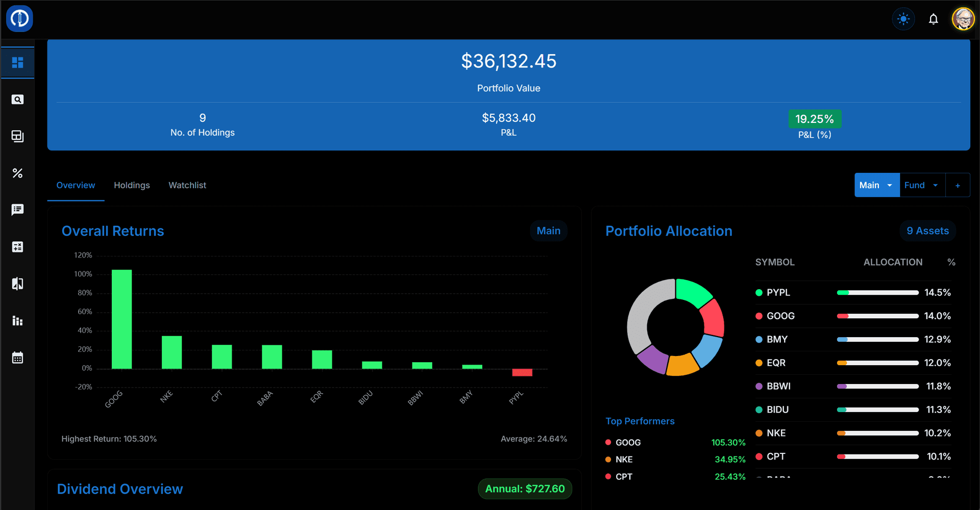The width and height of the screenshot is (980, 510).
Task: Click the Annual: $727.60 dividend button
Action: coord(525,488)
